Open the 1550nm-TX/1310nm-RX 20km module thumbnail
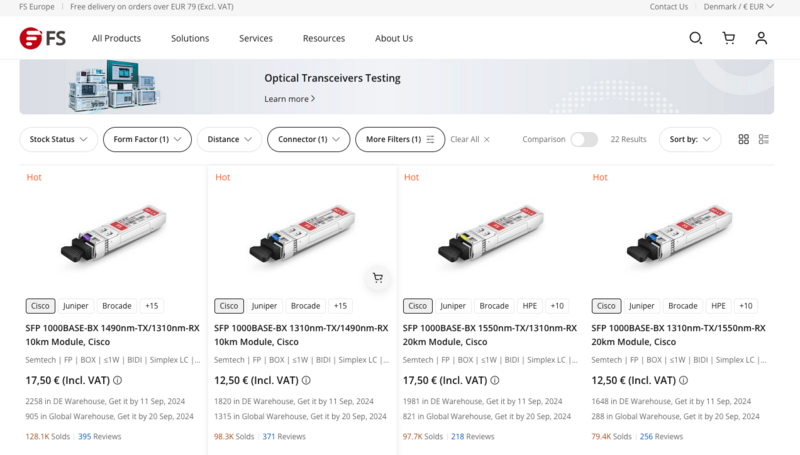Screen dimensions: 800x455 point(490,233)
